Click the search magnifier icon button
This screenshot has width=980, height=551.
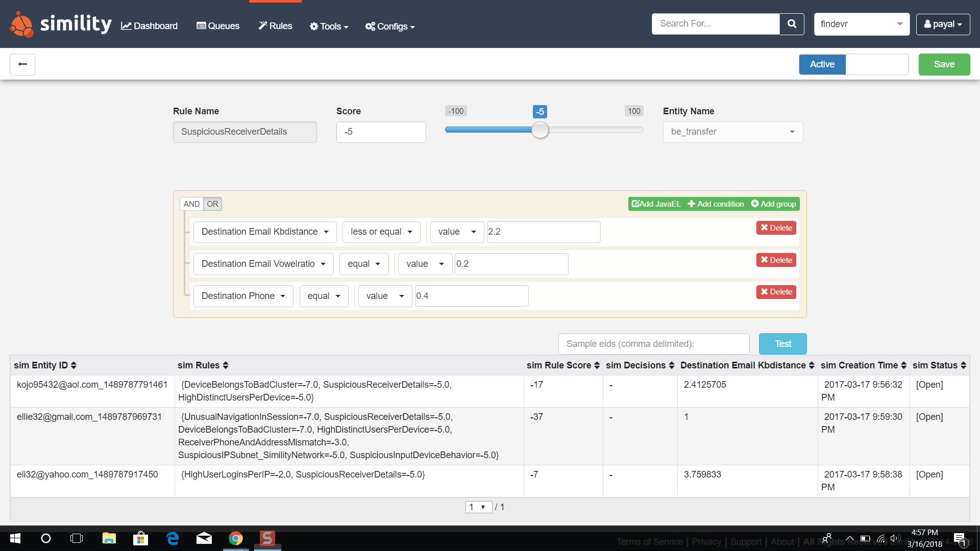[x=792, y=24]
